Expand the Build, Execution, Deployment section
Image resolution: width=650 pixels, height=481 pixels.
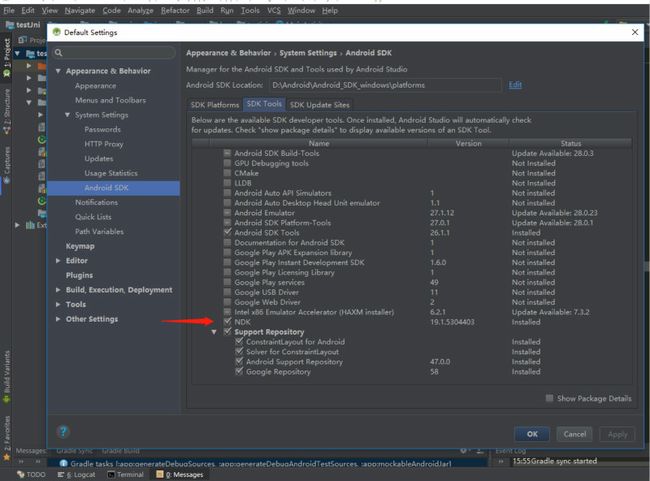click(58, 290)
